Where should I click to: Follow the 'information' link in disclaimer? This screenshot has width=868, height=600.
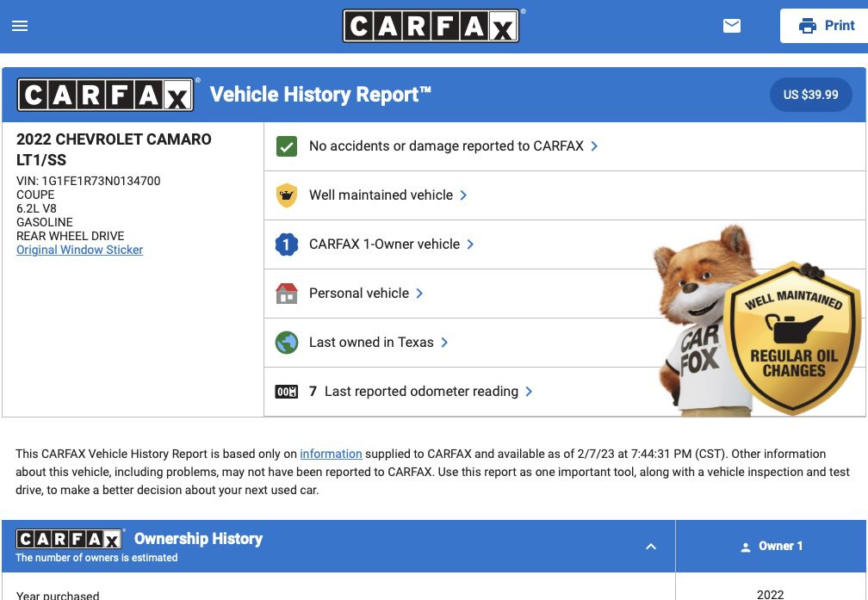click(x=331, y=454)
